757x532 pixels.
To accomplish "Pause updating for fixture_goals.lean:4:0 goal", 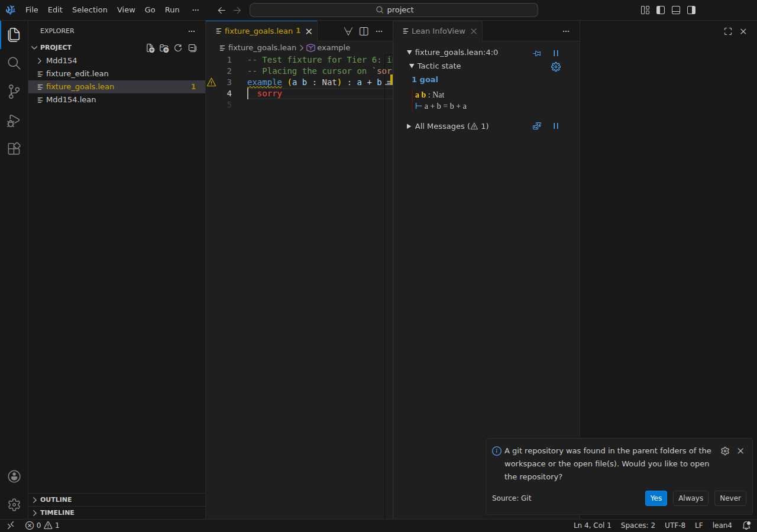I will click(555, 53).
